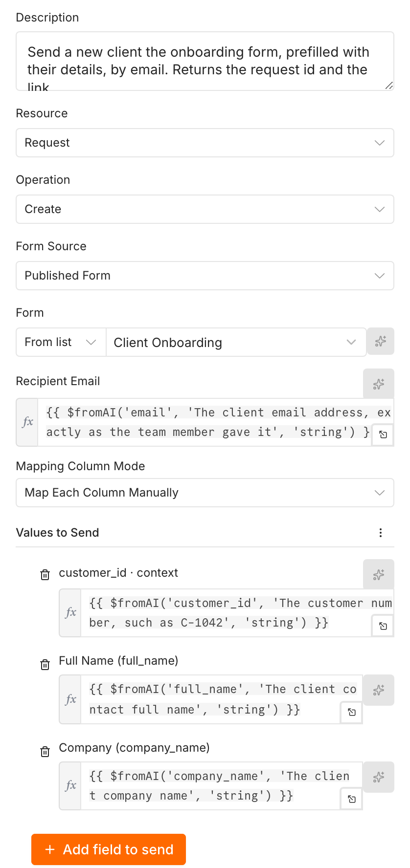Open the Operation dropdown showing Create
The image size is (410, 868).
[x=205, y=209]
